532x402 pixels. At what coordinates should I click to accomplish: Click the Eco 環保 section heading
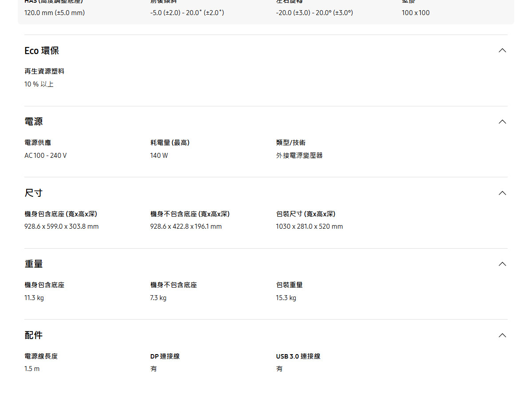[x=42, y=51]
